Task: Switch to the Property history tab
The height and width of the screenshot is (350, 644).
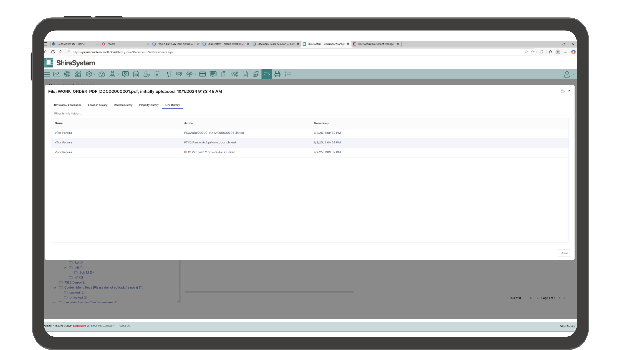Action: 149,105
